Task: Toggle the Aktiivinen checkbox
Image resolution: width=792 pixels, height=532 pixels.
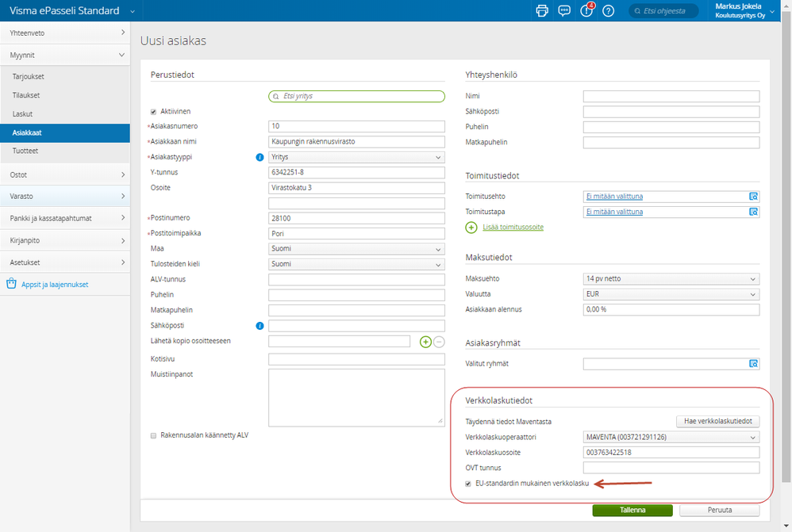Action: [153, 112]
